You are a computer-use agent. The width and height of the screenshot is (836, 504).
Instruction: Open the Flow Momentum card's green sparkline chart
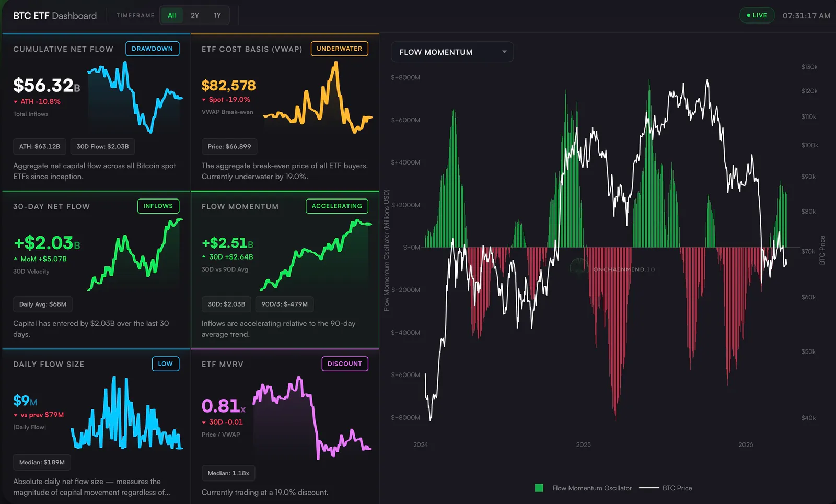[x=316, y=255]
